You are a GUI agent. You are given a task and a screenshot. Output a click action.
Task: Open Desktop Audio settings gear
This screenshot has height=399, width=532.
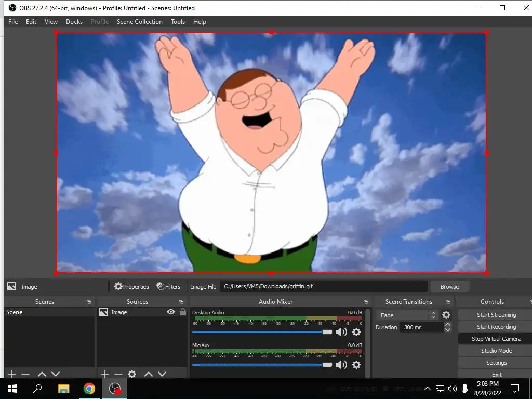(356, 332)
